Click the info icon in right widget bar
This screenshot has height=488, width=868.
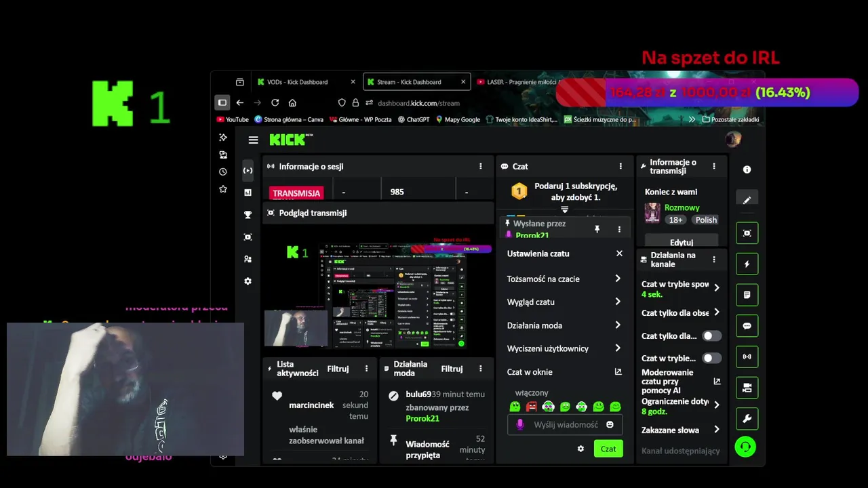[x=747, y=169]
